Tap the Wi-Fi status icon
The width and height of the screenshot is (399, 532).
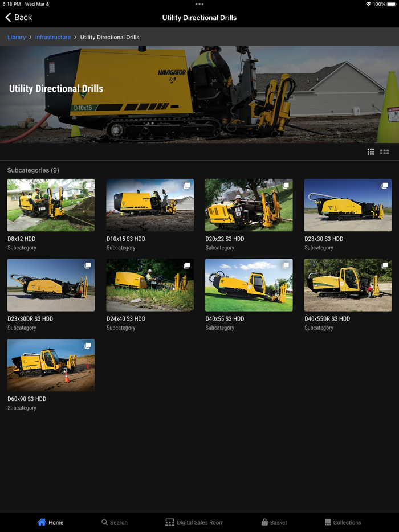[x=368, y=4]
